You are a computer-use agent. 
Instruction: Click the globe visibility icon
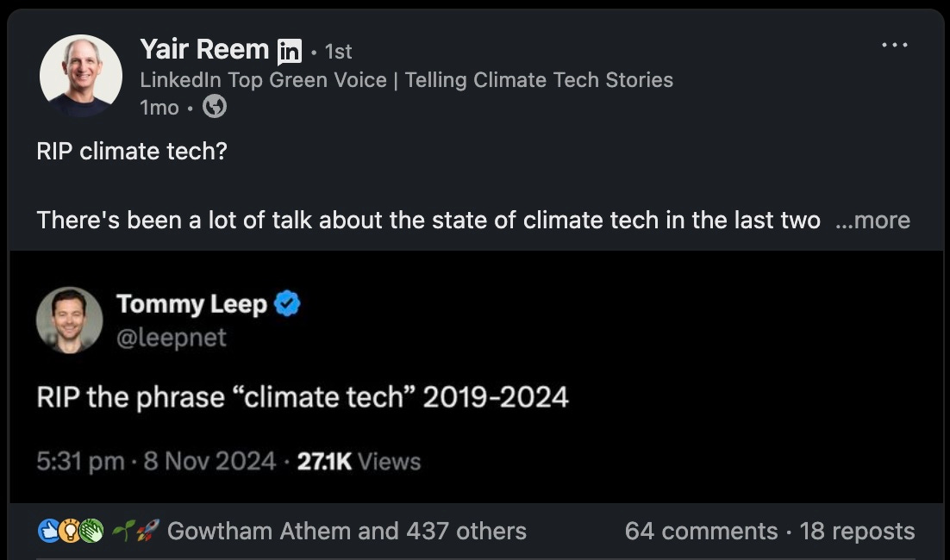click(215, 107)
